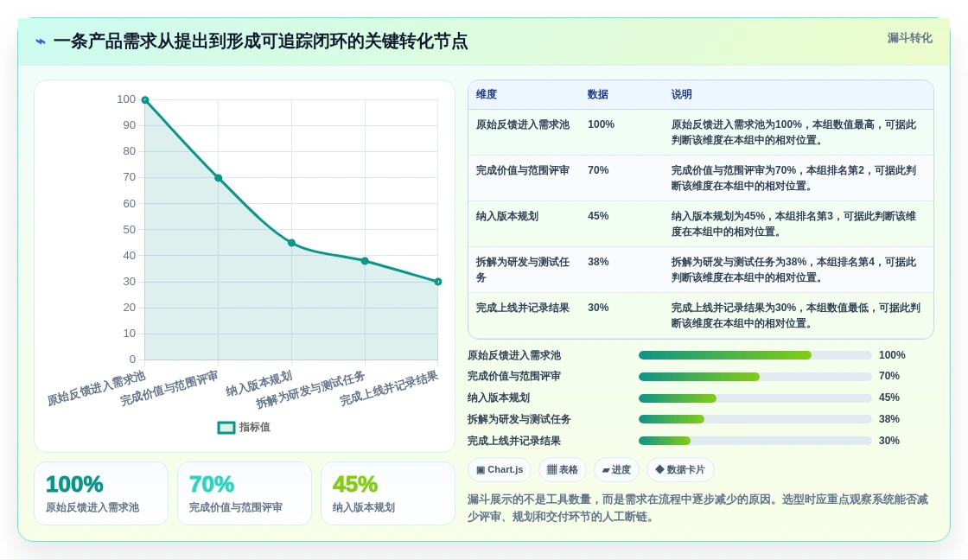Viewport: 968px width, 560px height.
Task: Click description text for 本组数值最低
Action: (x=796, y=315)
